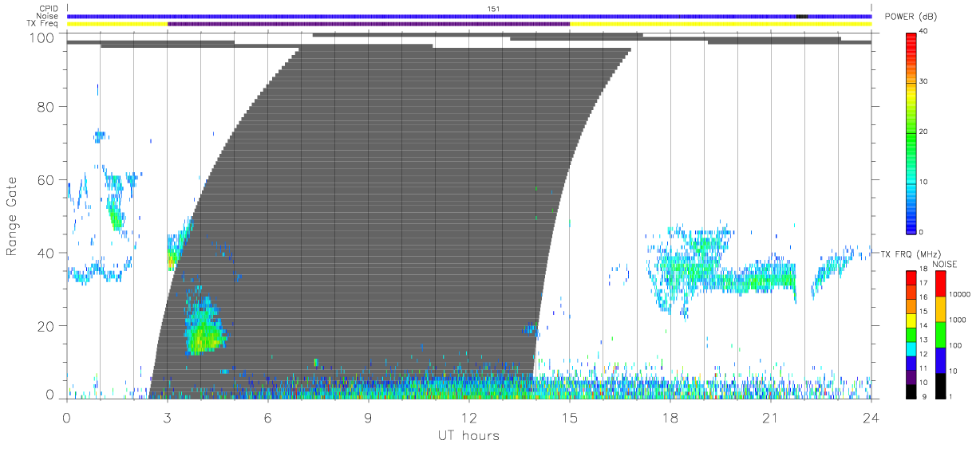Click the NOISE legend title

point(945,264)
